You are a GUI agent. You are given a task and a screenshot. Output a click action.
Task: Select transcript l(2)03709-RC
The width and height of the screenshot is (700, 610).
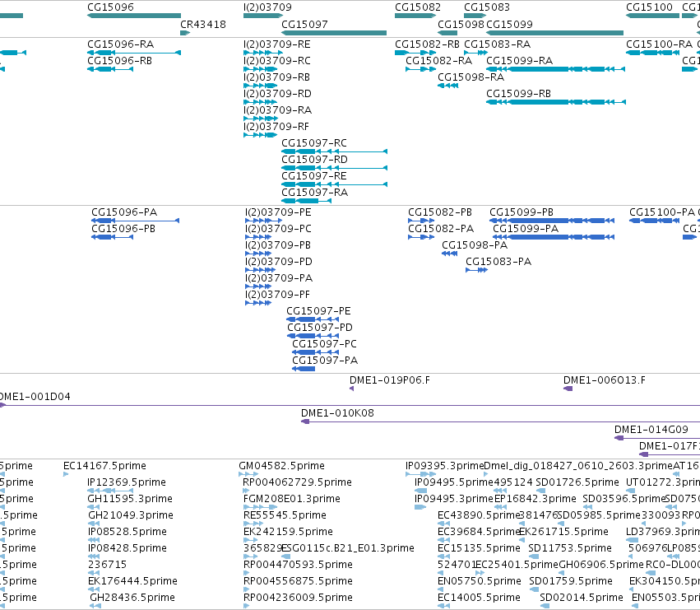276,61
